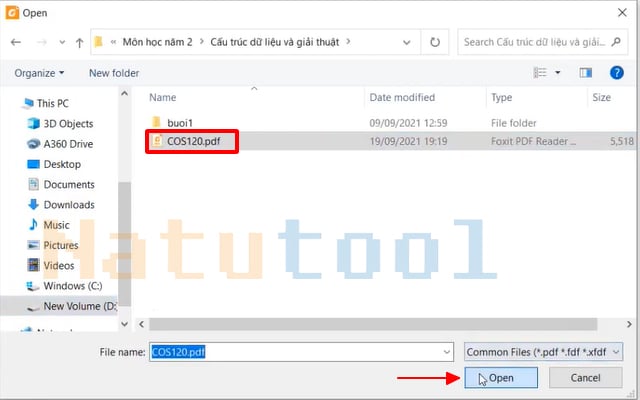Screen dimensions: 640x400
Task: Select A360 Drive in sidebar
Action: click(x=68, y=144)
